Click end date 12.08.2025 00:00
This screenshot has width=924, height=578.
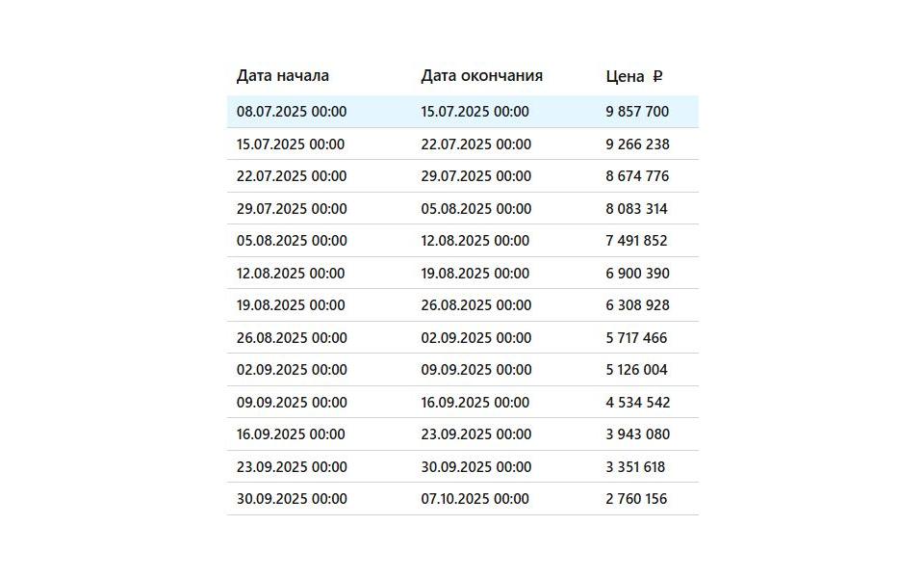475,240
